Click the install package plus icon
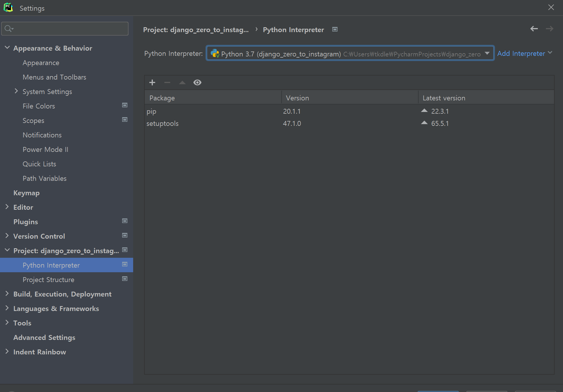563x392 pixels. point(152,82)
